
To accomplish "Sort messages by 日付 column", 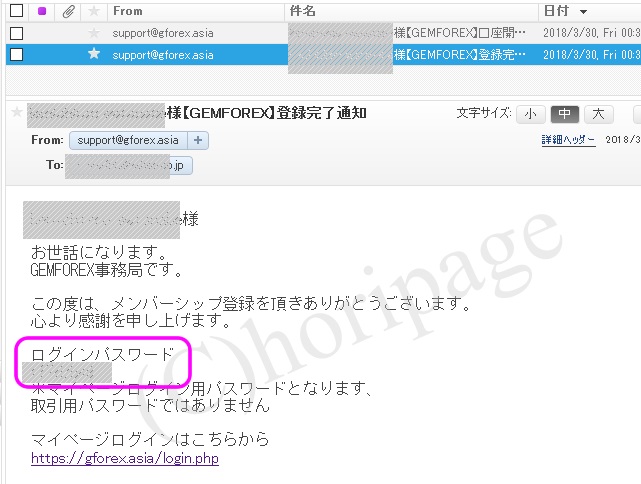I will (556, 11).
